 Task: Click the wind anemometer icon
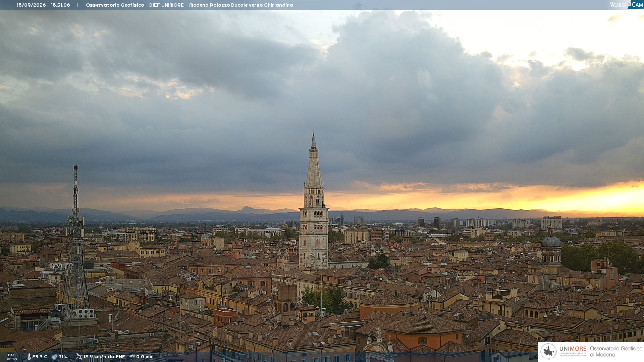(79, 357)
